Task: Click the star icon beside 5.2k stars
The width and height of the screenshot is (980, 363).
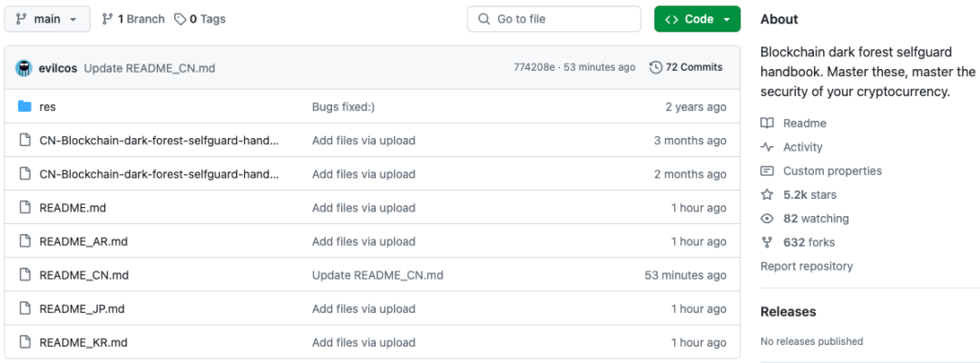Action: (x=767, y=195)
